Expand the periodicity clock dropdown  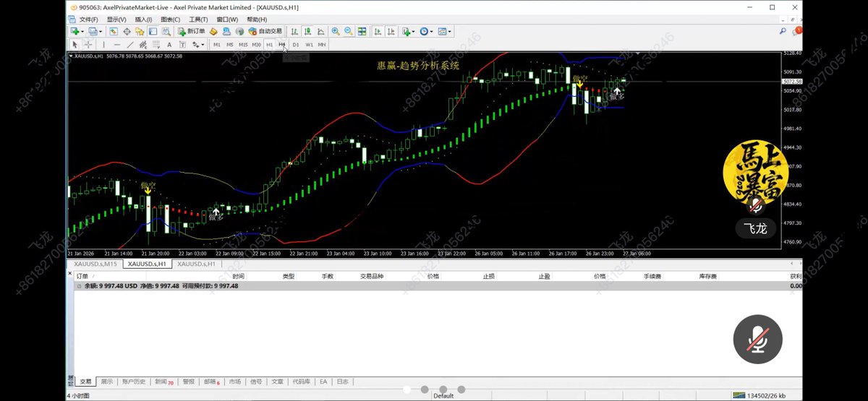[x=432, y=32]
